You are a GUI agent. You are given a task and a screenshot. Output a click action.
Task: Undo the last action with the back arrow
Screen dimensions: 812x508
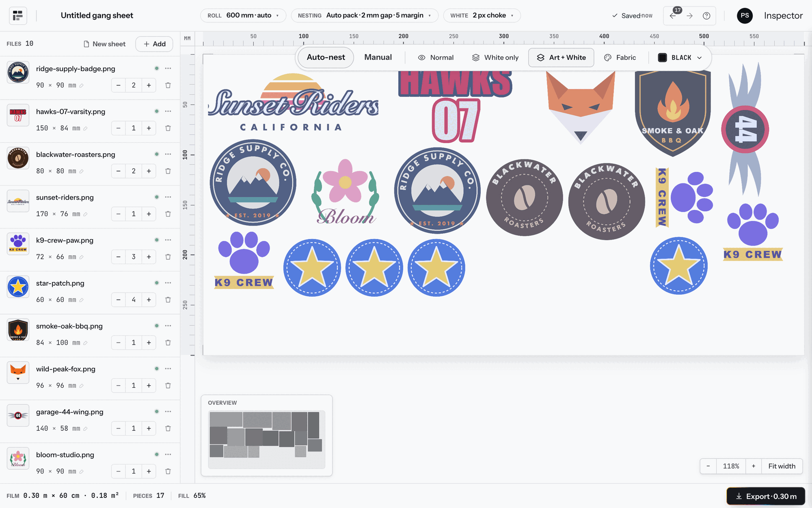point(673,16)
